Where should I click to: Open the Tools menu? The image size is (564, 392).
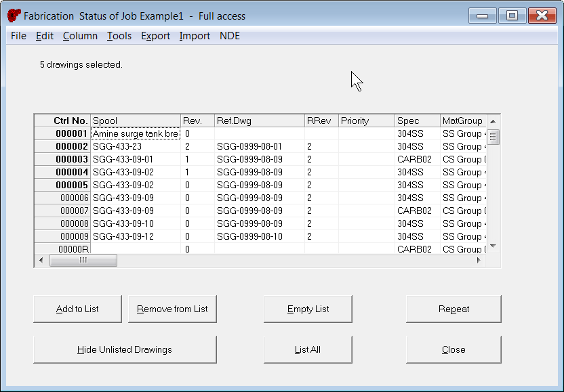coord(119,36)
